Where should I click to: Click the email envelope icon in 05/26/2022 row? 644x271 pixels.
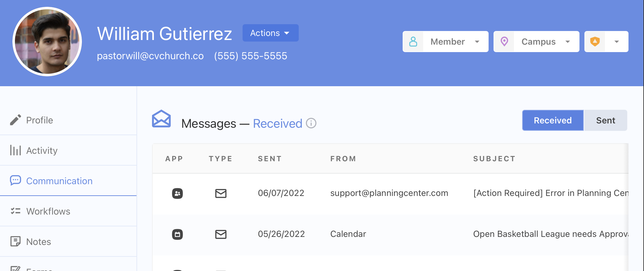(x=221, y=234)
